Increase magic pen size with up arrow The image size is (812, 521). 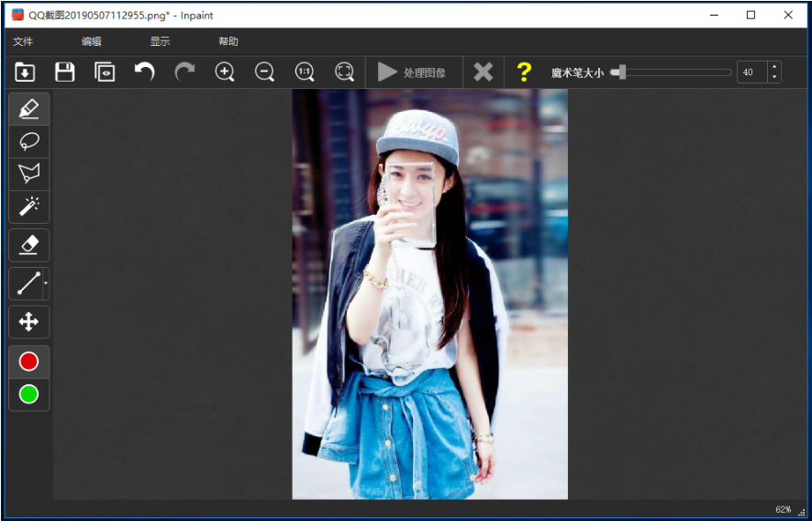pyautogui.click(x=774, y=67)
